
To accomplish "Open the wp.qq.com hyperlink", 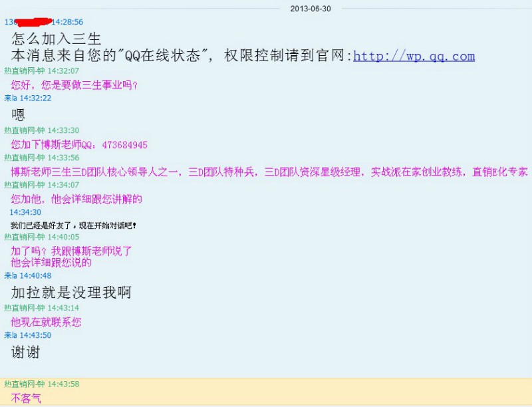I will tap(414, 56).
